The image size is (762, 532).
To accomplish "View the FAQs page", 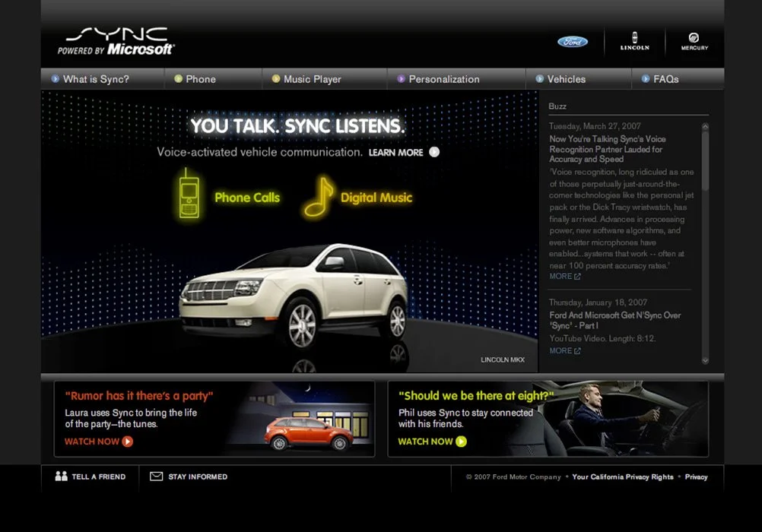I will [666, 79].
